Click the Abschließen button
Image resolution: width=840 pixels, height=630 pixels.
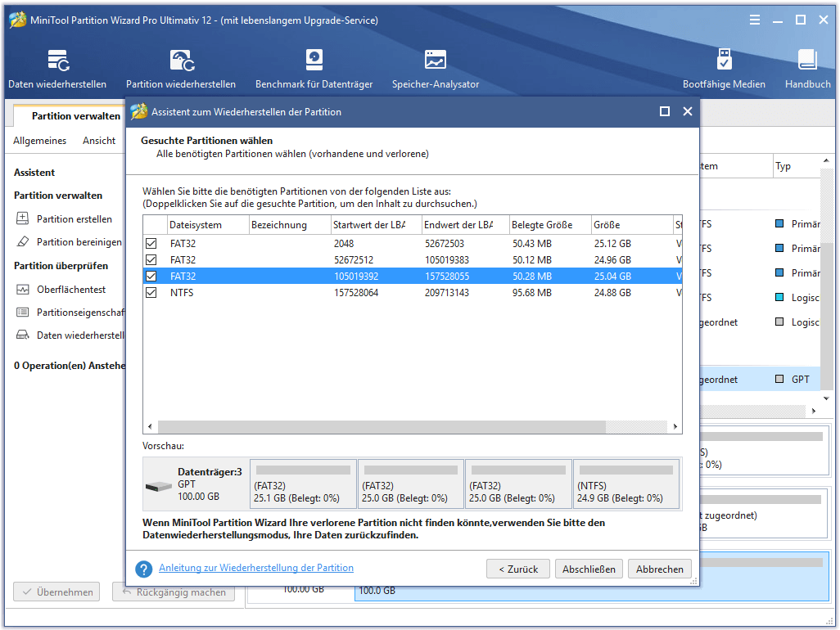[x=589, y=568]
